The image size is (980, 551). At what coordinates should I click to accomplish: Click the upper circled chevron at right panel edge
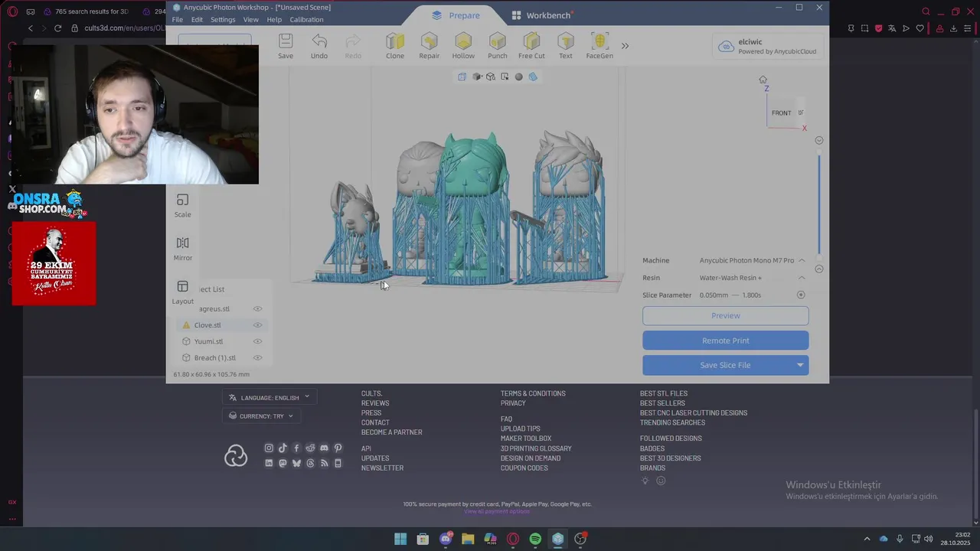tap(819, 140)
